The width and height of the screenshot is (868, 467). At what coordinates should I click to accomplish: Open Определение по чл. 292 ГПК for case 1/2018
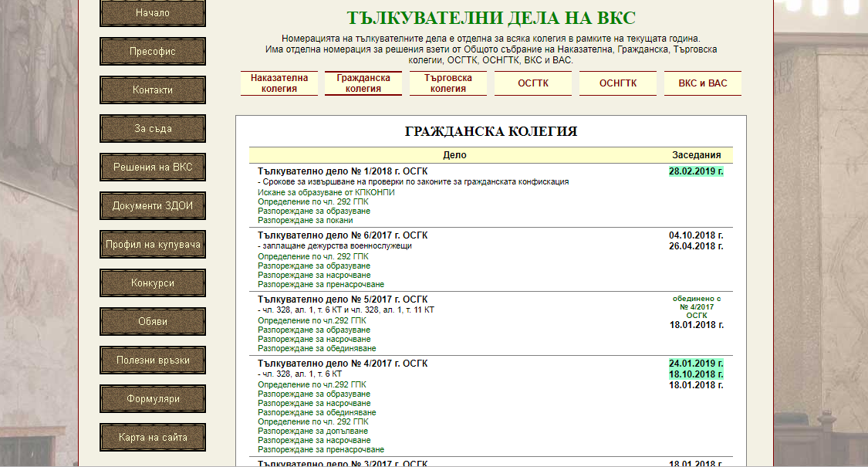pos(312,201)
